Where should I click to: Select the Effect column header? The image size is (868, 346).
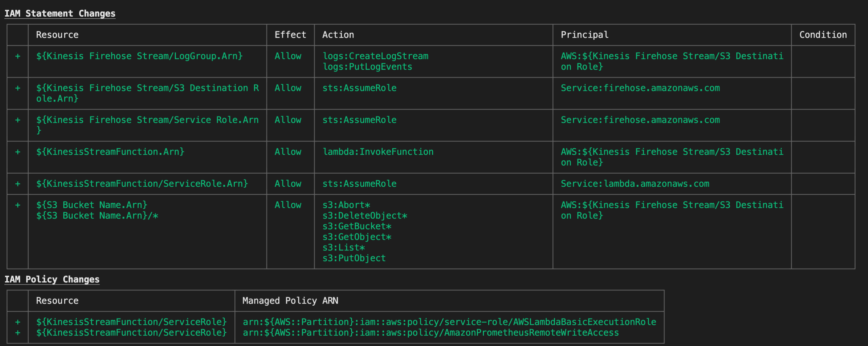(290, 35)
